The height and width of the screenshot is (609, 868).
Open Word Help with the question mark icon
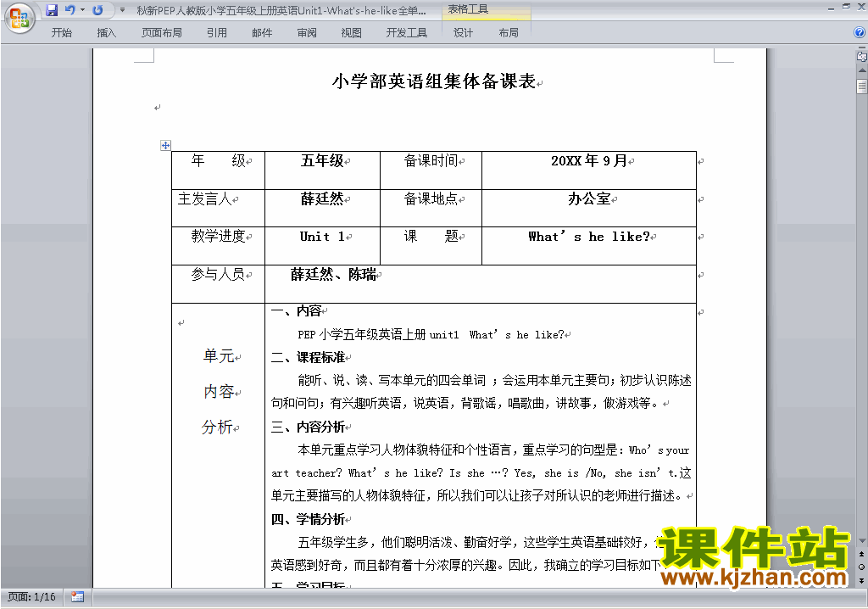coord(860,33)
